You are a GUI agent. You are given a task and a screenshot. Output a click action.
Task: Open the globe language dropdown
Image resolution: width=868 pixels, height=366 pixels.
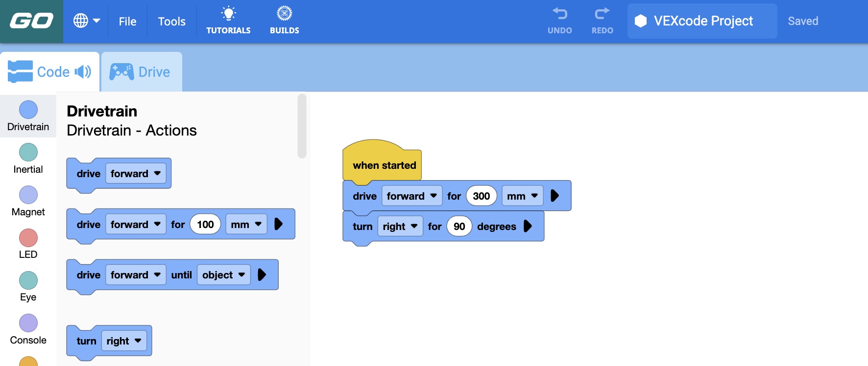[86, 21]
